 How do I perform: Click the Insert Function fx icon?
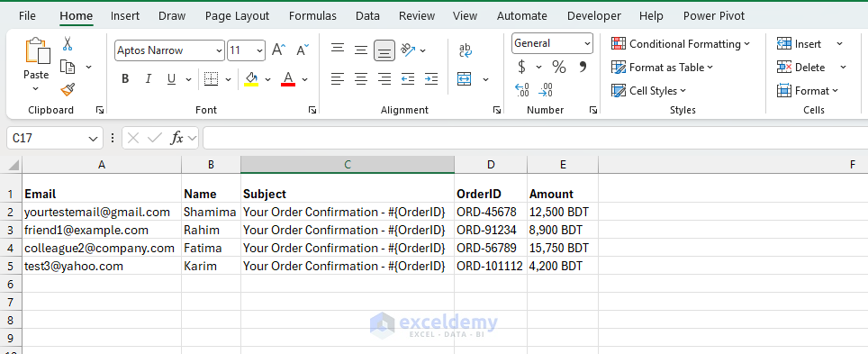(x=177, y=138)
